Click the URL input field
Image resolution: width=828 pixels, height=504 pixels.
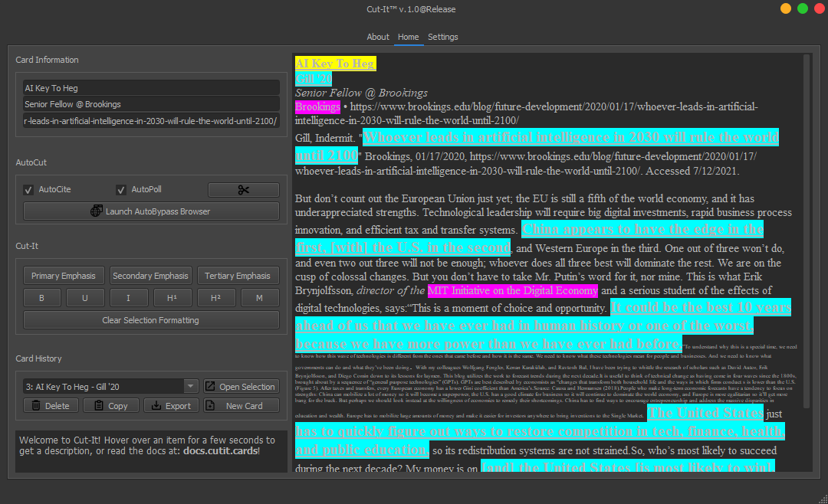pos(151,120)
